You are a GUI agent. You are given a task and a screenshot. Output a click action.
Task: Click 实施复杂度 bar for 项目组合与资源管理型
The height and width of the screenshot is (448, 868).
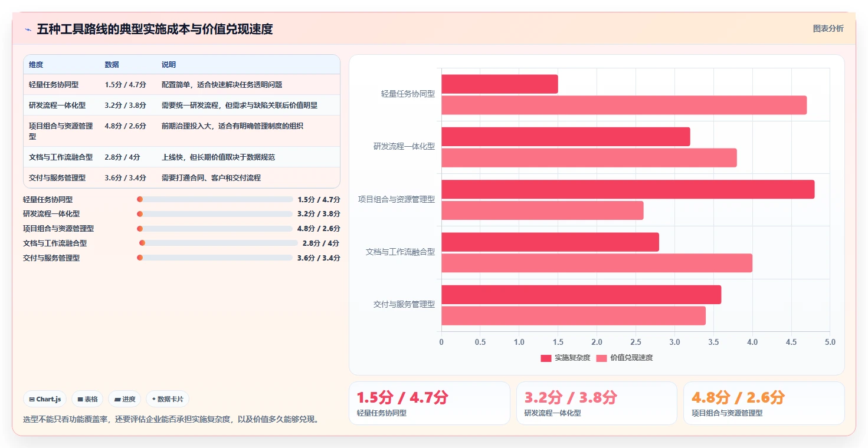click(x=628, y=189)
